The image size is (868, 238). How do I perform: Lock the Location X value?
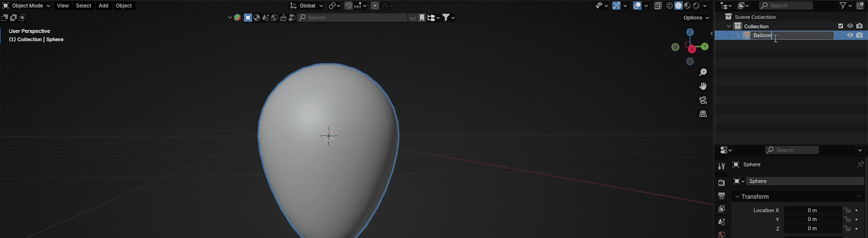pos(847,210)
